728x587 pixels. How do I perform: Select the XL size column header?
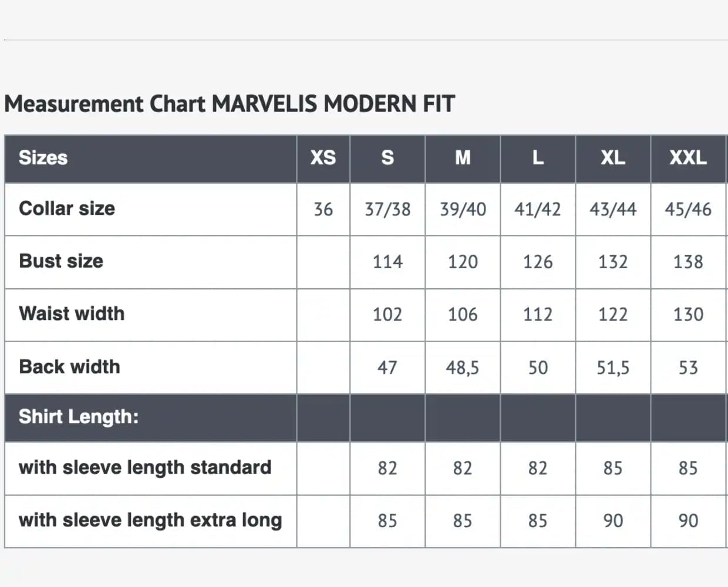pyautogui.click(x=613, y=158)
